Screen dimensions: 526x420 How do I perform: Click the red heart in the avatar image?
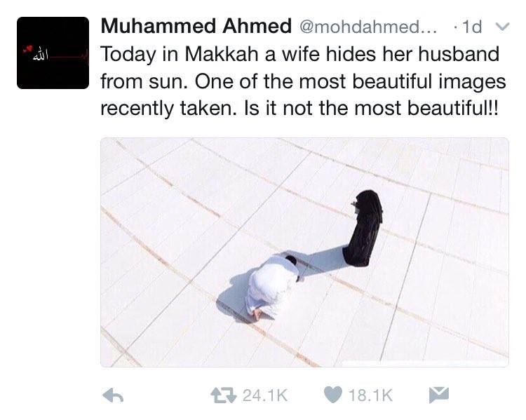[x=28, y=50]
